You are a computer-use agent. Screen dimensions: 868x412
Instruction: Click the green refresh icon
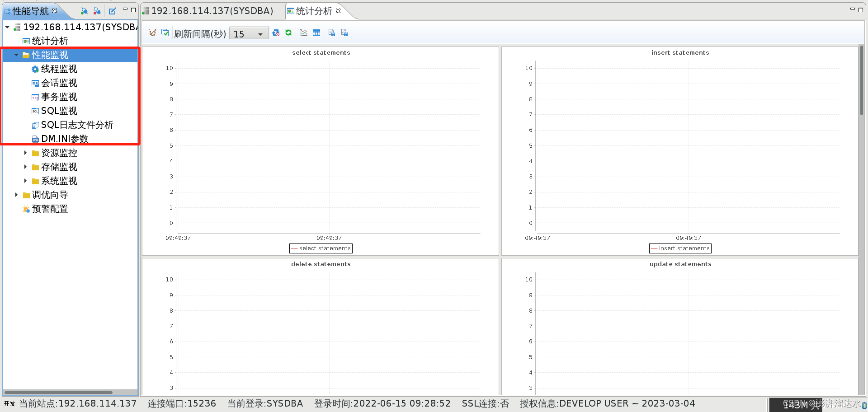pyautogui.click(x=288, y=33)
